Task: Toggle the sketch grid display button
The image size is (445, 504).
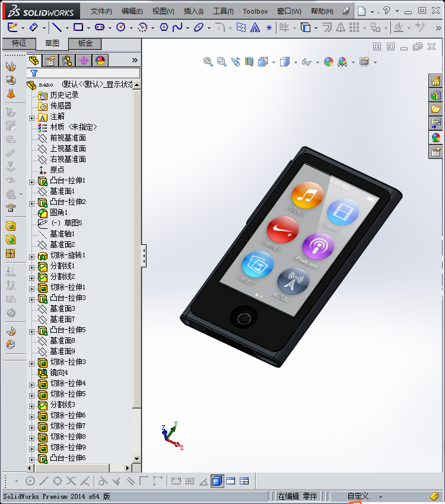Action: (x=190, y=481)
